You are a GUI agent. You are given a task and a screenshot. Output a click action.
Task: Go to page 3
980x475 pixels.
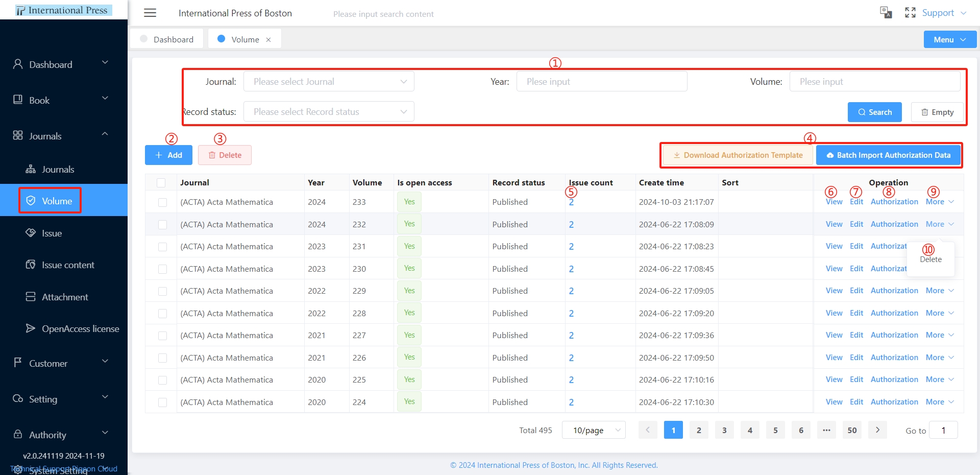724,430
